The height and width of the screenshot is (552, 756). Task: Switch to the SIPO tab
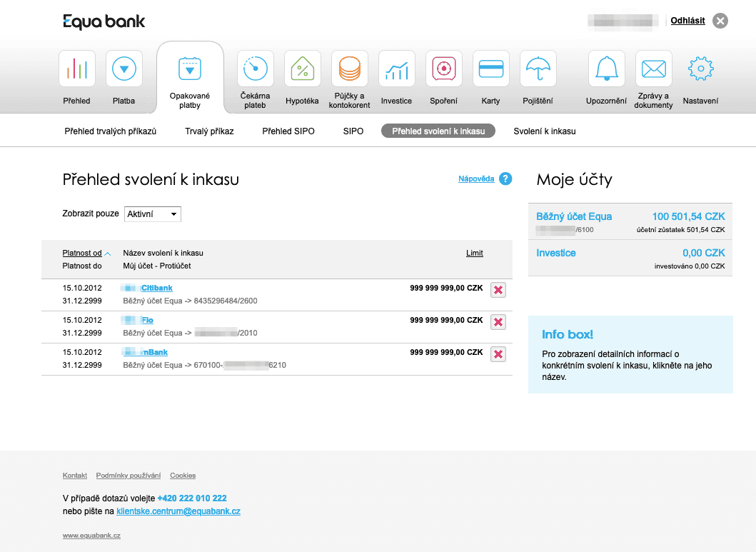[x=353, y=131]
